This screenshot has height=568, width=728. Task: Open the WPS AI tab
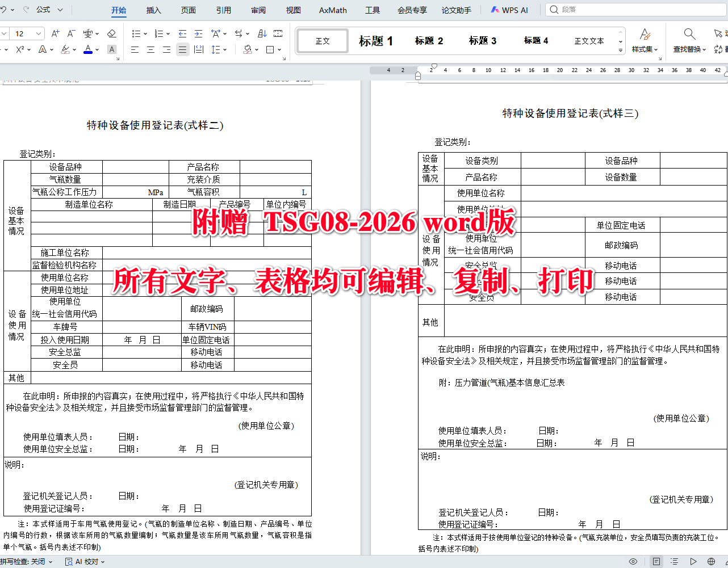coord(509,10)
